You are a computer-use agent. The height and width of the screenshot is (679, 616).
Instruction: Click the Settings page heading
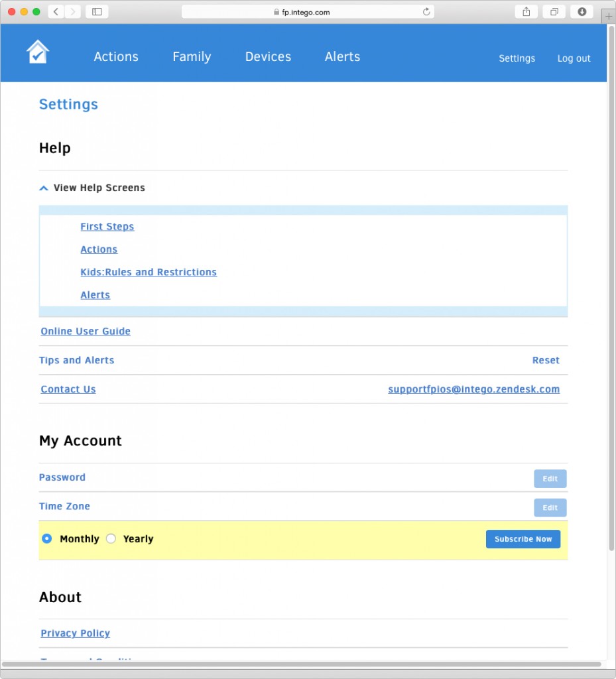coord(68,104)
